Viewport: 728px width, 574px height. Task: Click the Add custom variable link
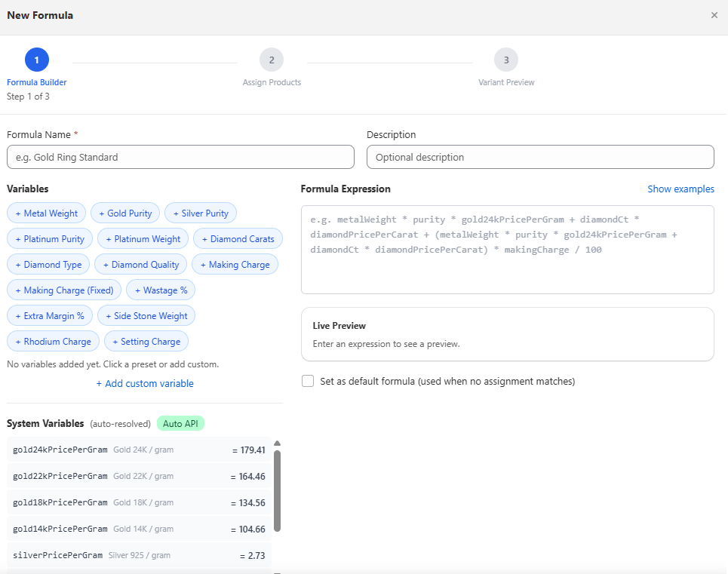[145, 384]
